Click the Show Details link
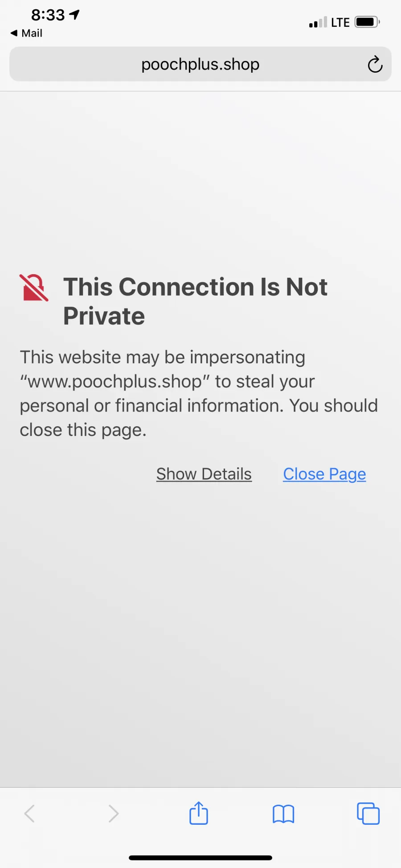 204,474
